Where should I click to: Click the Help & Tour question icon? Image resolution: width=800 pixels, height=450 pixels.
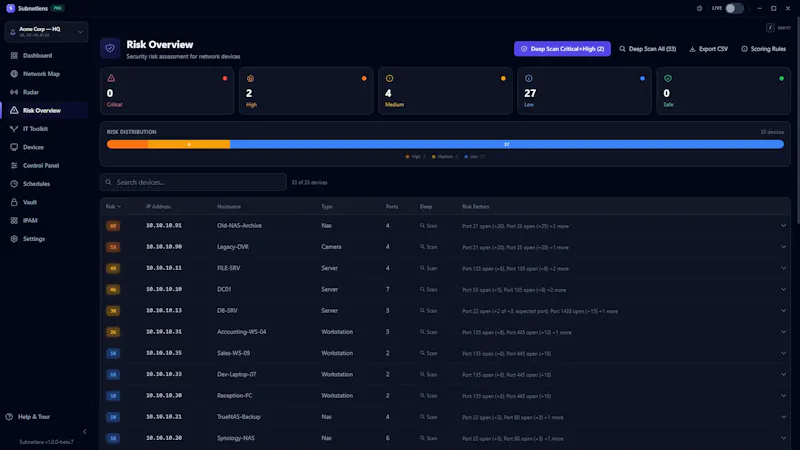tap(9, 417)
